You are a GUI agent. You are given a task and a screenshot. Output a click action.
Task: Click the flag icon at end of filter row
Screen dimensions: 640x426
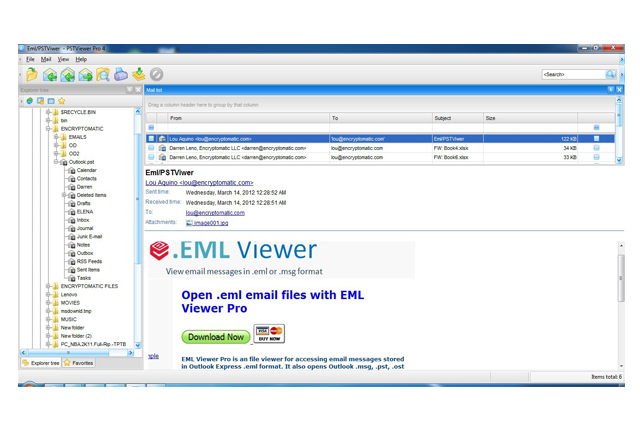coord(596,127)
